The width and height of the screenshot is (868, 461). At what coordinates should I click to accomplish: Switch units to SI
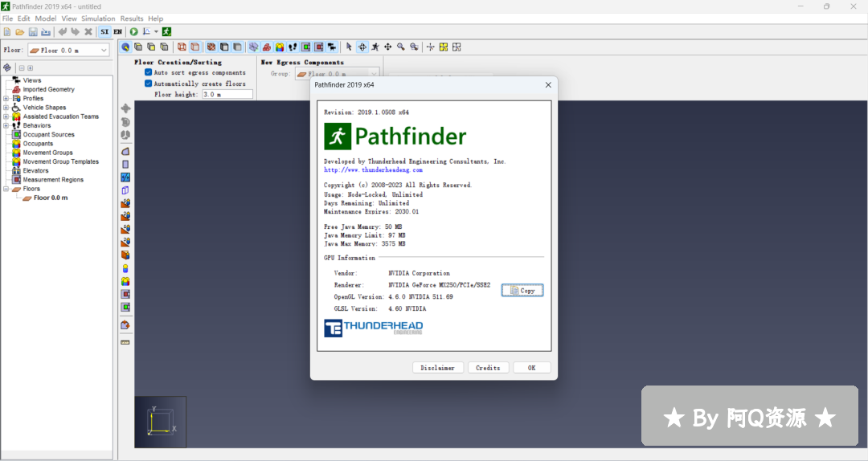(104, 31)
